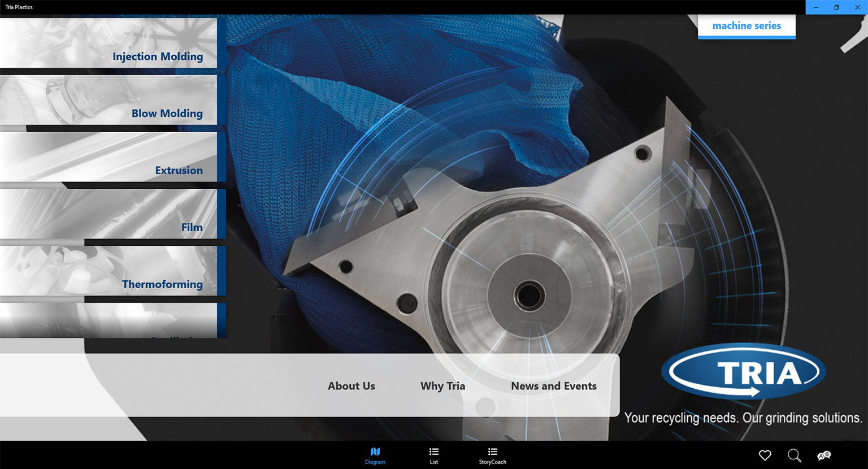Click the machine series button
The height and width of the screenshot is (469, 868).
point(747,26)
